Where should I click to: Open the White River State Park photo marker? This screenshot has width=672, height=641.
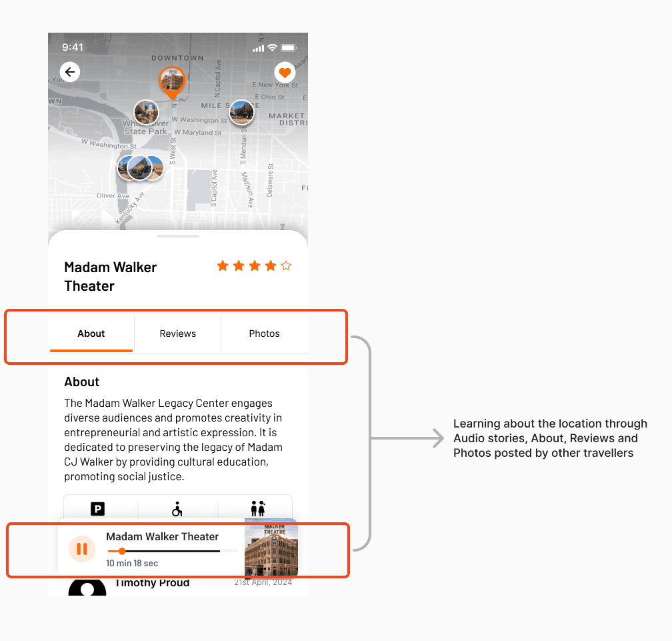click(146, 113)
